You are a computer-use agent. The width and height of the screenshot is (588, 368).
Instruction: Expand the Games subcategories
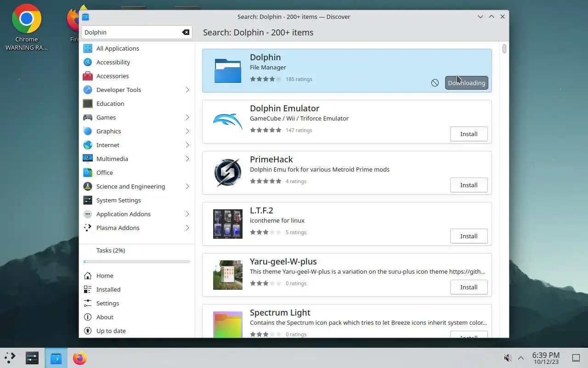click(x=187, y=117)
